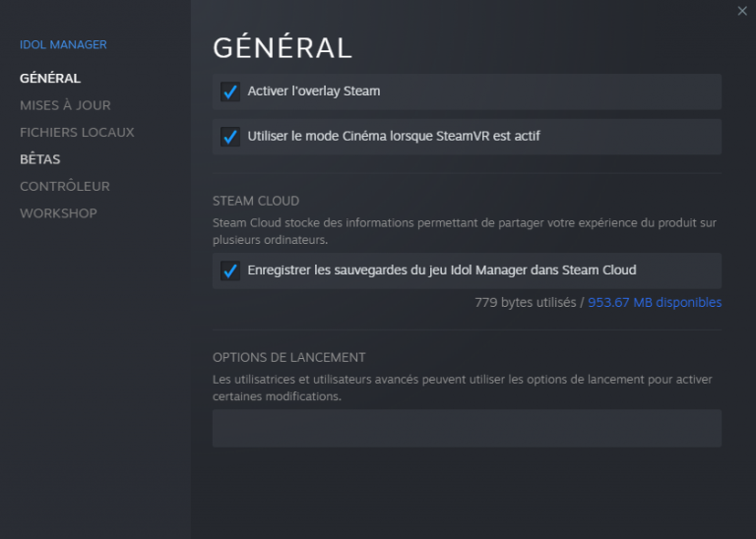Click the Steam Cloud section heading

click(256, 202)
